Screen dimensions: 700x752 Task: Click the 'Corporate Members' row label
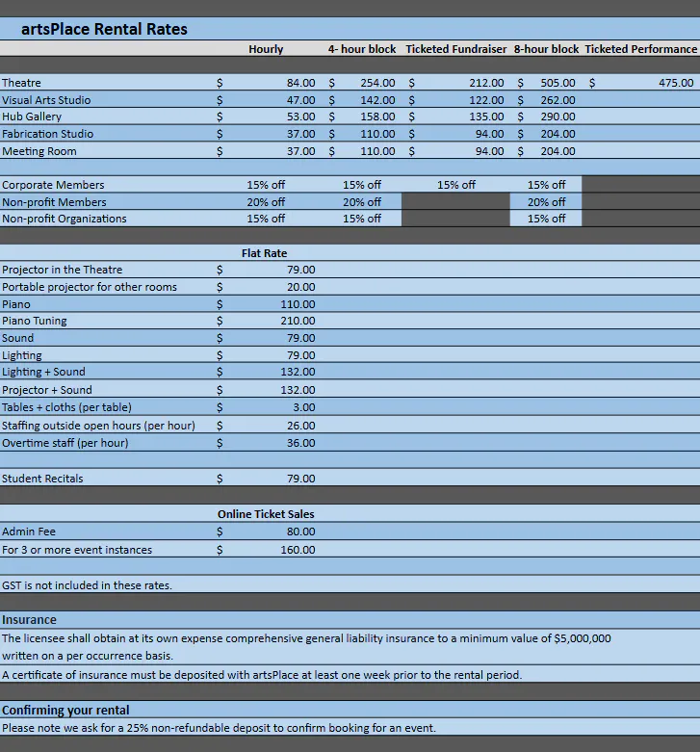click(x=53, y=185)
